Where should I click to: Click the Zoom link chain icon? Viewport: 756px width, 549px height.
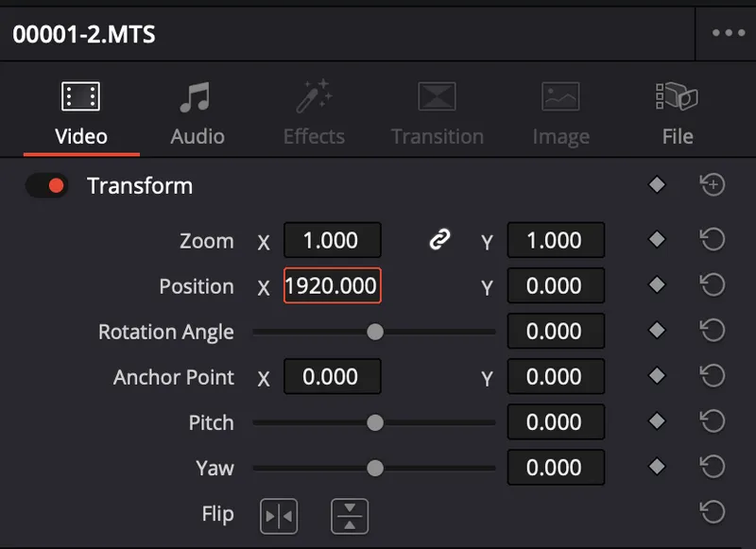438,241
